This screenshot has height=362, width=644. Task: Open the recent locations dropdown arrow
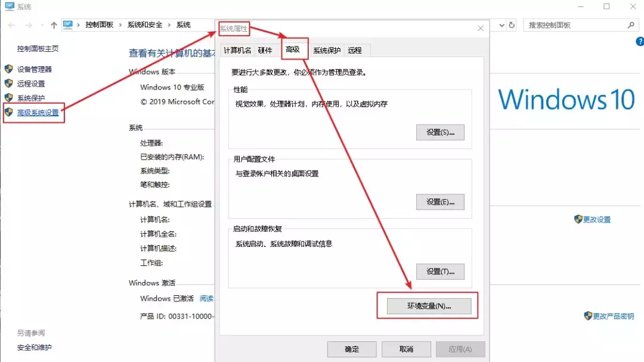(42, 25)
